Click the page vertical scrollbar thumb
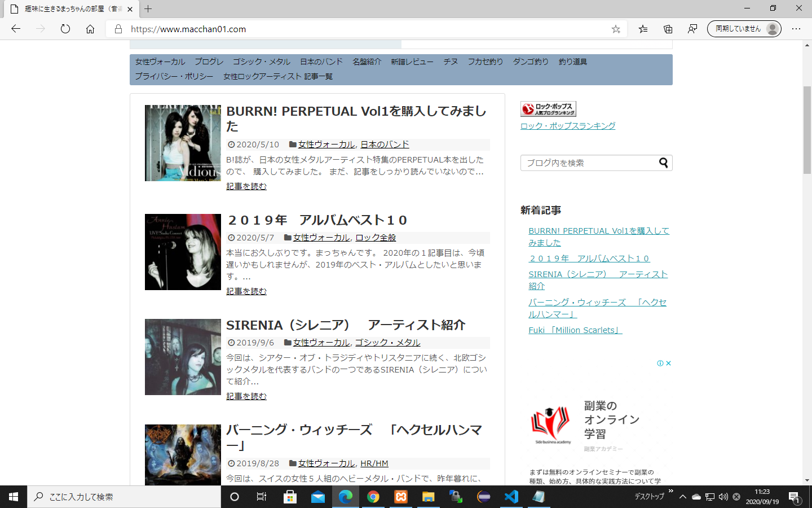The image size is (812, 508). [x=807, y=130]
